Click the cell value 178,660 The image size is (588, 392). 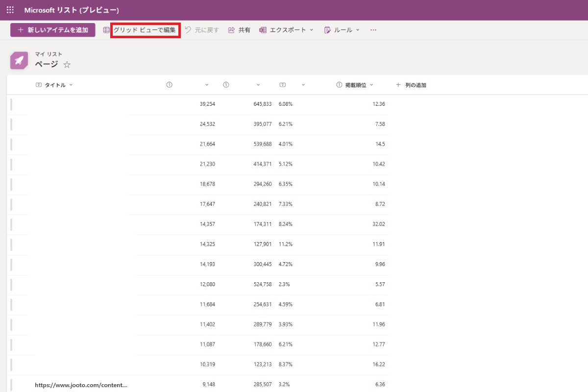pyautogui.click(x=263, y=344)
